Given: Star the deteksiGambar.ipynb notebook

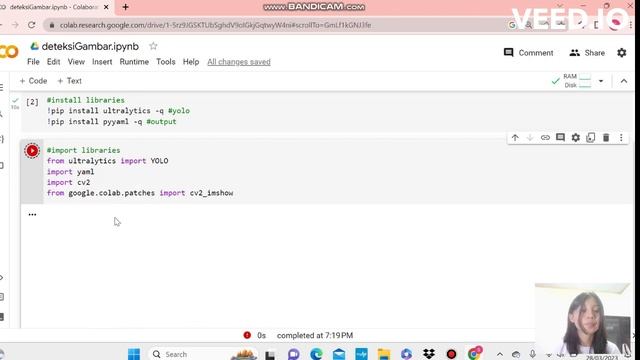Looking at the screenshot, I should 153,46.
